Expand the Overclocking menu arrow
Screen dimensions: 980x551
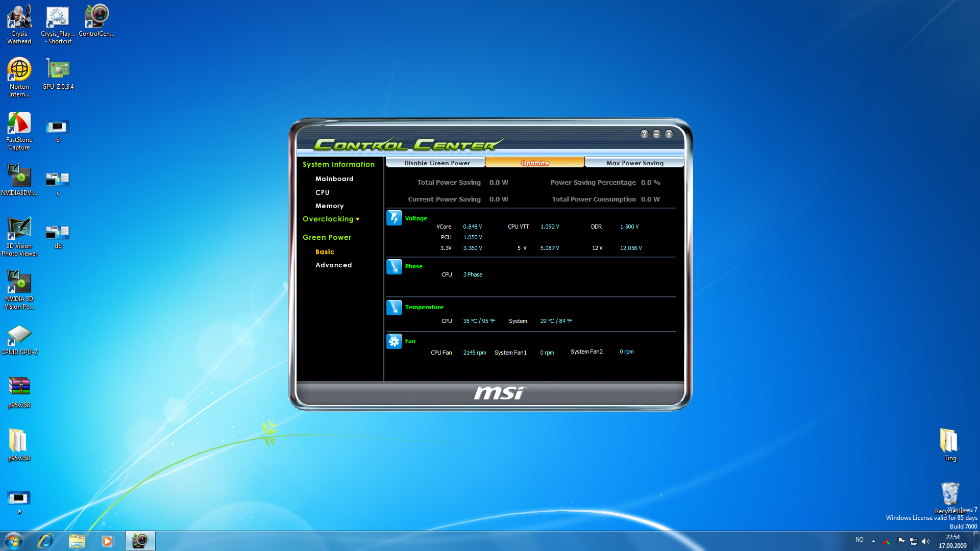tap(358, 219)
